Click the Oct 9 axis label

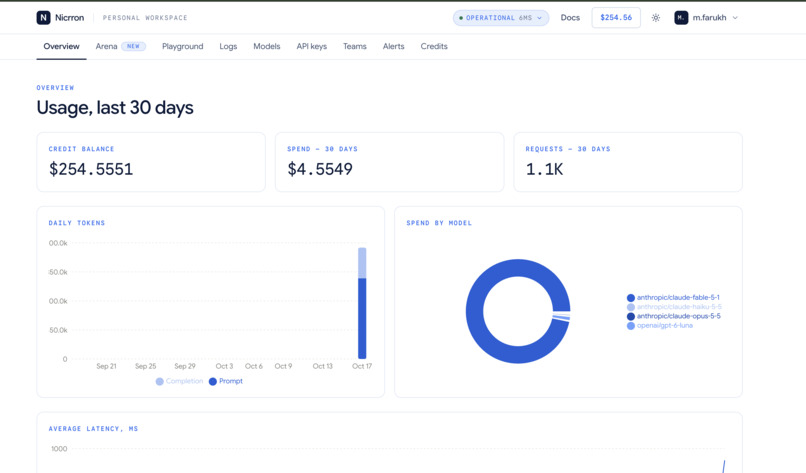tap(283, 366)
